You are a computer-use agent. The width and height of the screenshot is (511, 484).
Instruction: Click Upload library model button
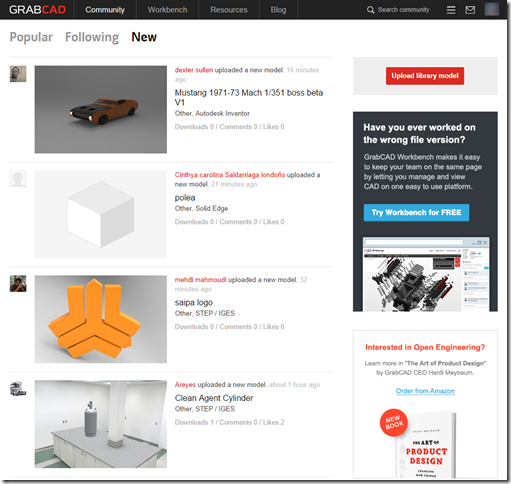pos(425,76)
